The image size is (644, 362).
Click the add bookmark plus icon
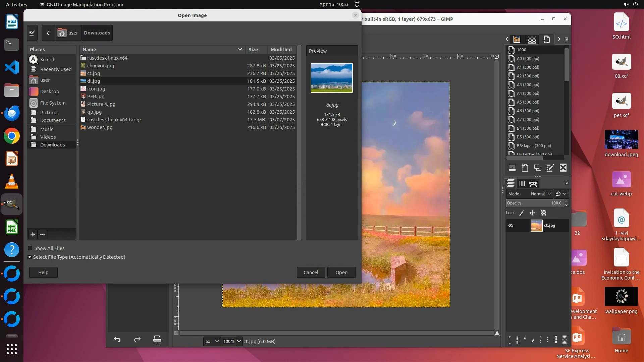33,234
